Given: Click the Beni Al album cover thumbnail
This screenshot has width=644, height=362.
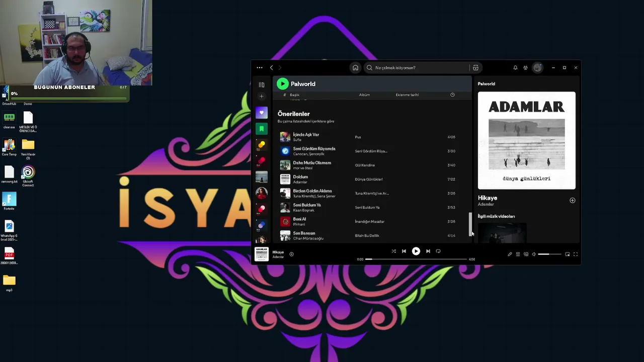Looking at the screenshot, I should 285,221.
